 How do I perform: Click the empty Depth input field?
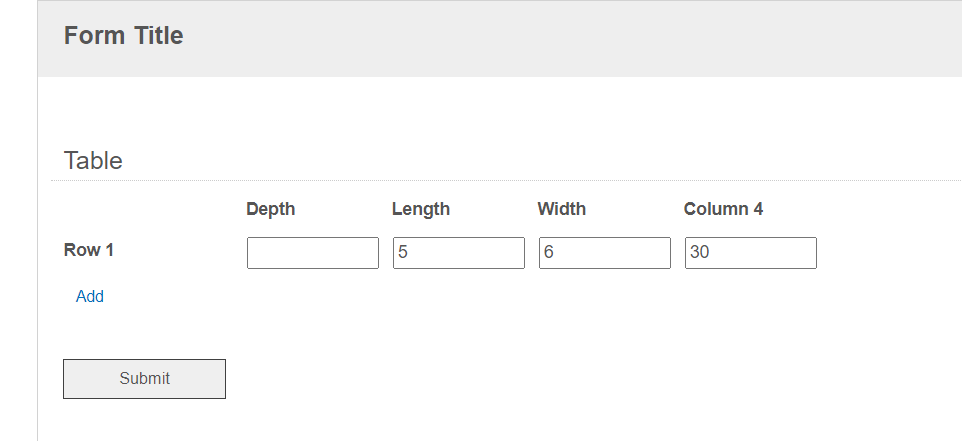(x=313, y=253)
